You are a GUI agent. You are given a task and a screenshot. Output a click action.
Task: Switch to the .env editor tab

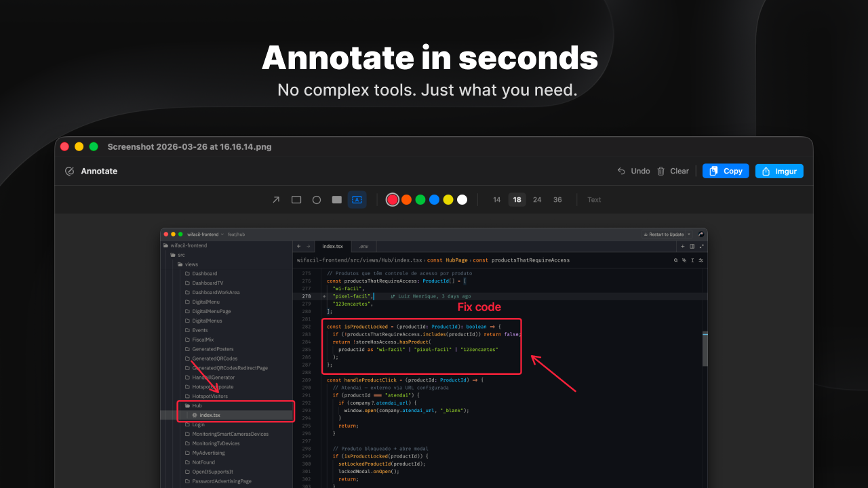pos(363,247)
